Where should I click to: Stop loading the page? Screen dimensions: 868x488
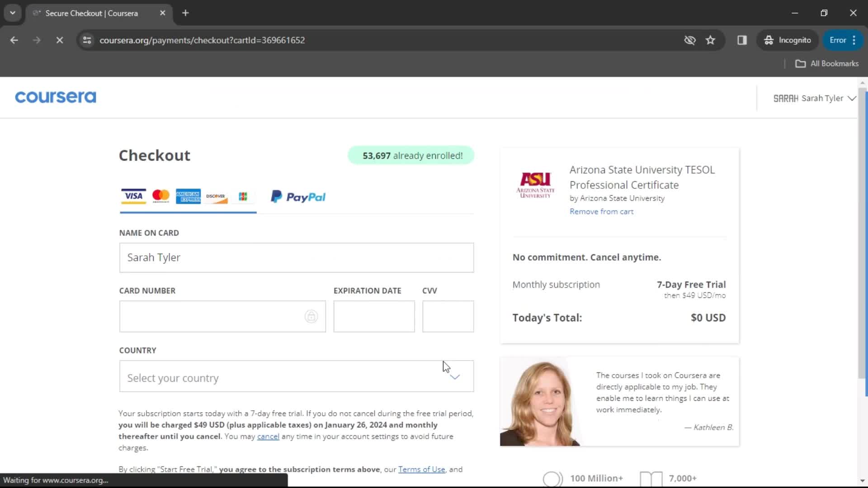pyautogui.click(x=59, y=40)
